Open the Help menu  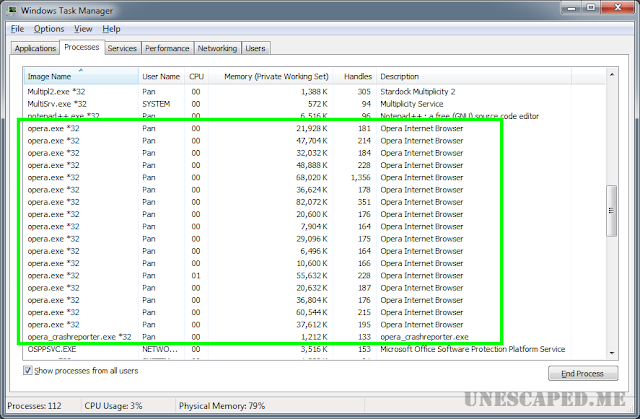111,29
